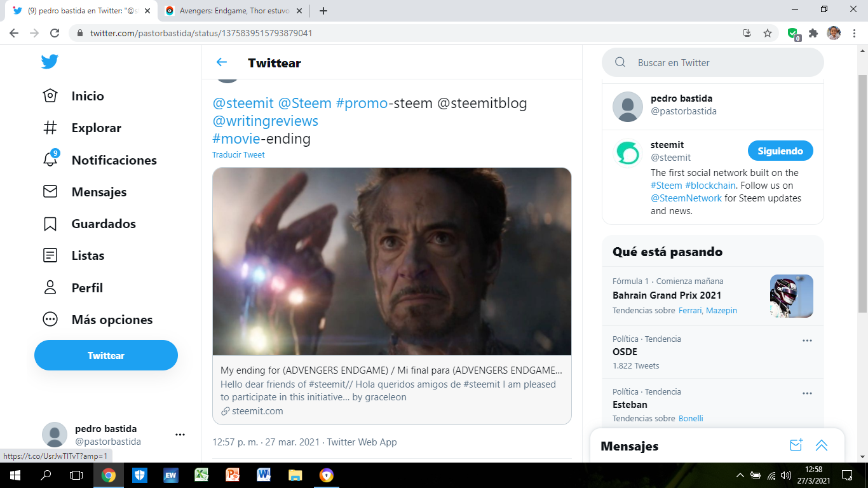Open the #movie hashtag

click(x=236, y=139)
